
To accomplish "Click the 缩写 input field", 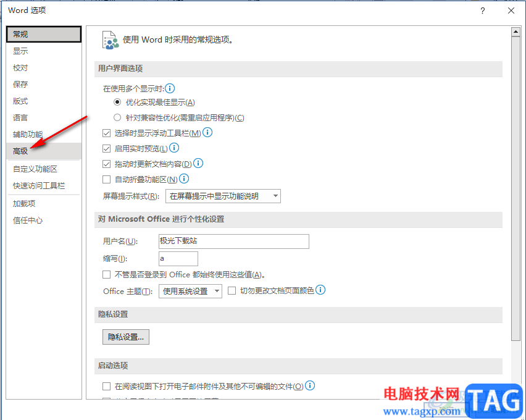I will click(178, 259).
